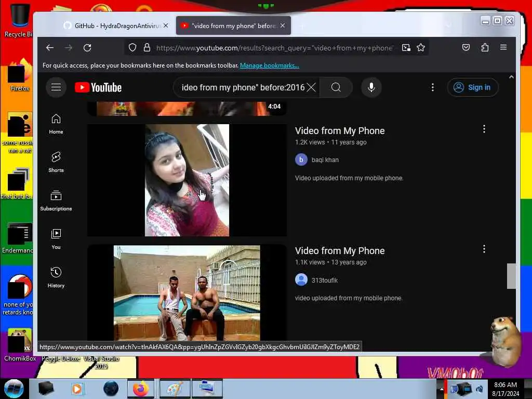Click the page translate icon in the address bar
The image size is (532, 399).
406,47
